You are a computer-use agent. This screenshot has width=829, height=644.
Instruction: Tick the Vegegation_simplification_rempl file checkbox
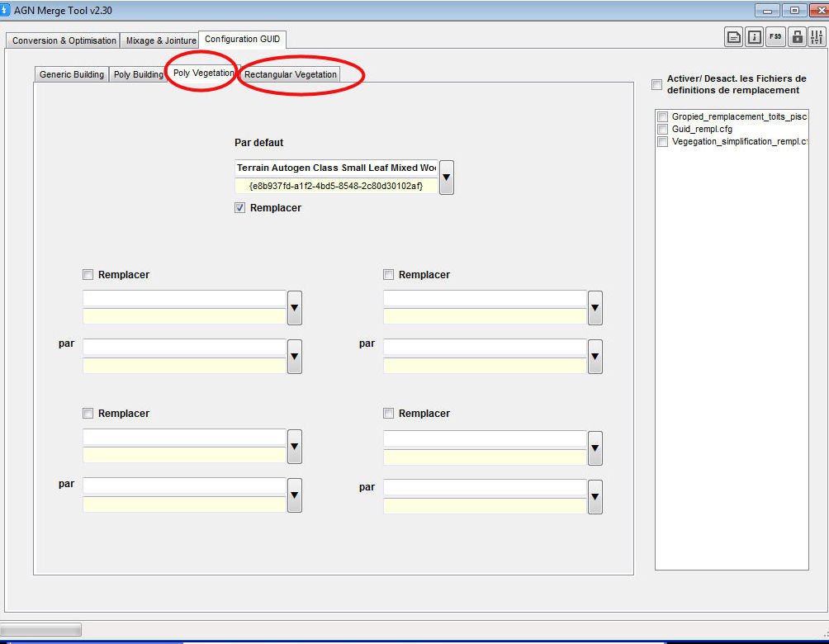[662, 142]
